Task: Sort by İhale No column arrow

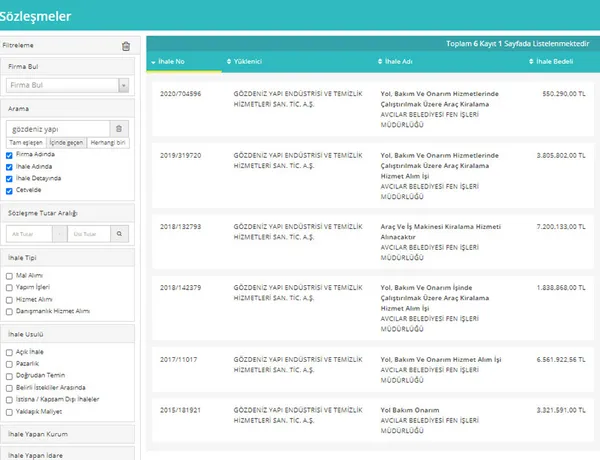Action: pos(153,62)
